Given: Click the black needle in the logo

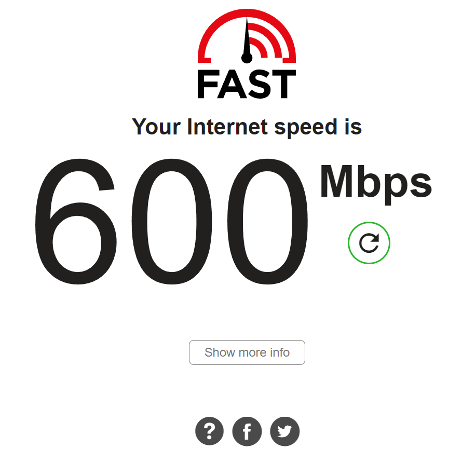Looking at the screenshot, I should 247,40.
